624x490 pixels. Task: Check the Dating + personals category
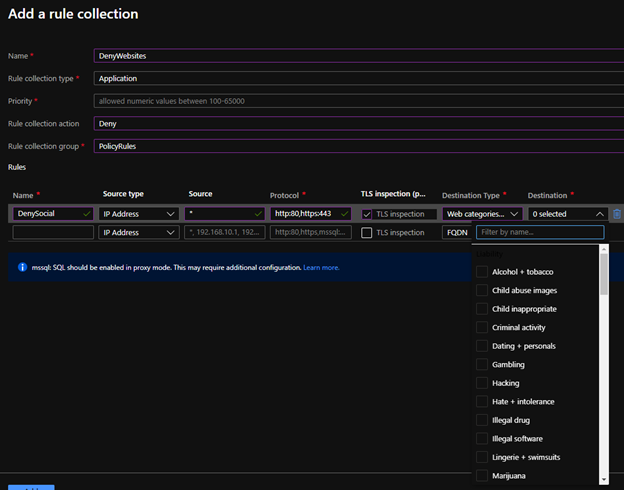coord(483,346)
